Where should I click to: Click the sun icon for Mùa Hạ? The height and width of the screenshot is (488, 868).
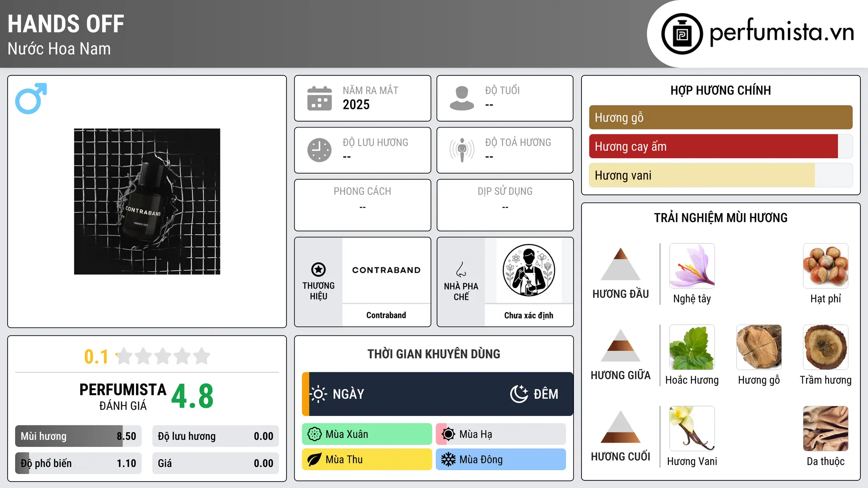point(448,434)
